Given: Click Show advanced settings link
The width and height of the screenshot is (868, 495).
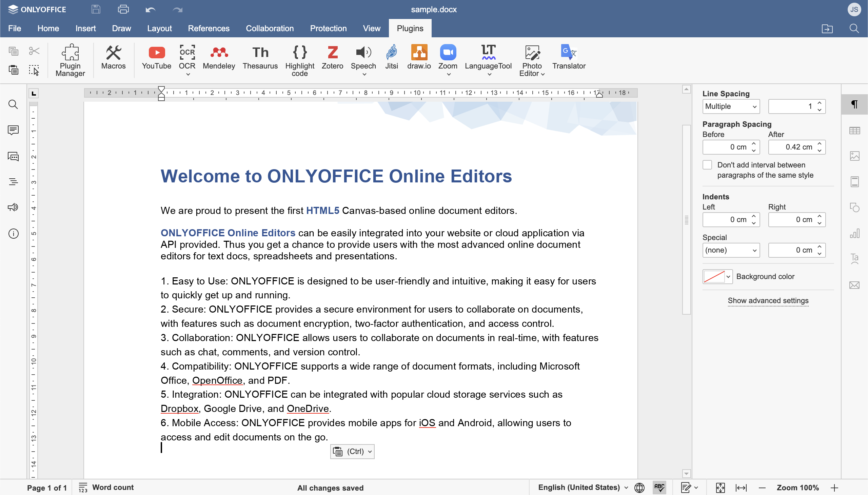Looking at the screenshot, I should 768,300.
